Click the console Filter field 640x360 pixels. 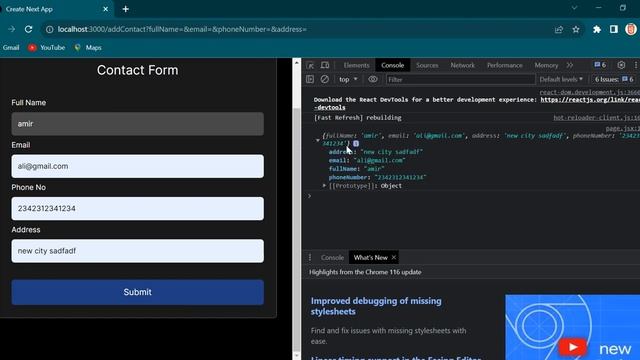pyautogui.click(x=460, y=79)
